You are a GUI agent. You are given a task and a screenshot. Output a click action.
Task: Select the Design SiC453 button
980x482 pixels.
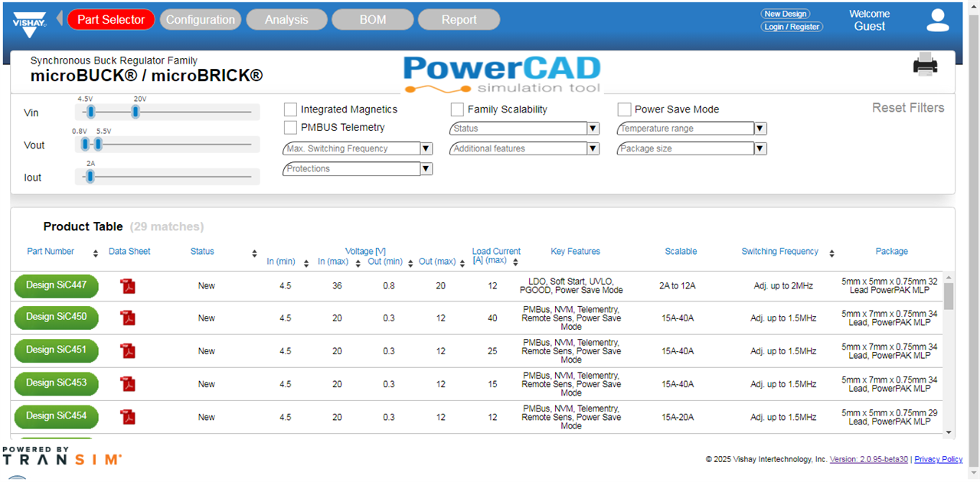tap(57, 383)
